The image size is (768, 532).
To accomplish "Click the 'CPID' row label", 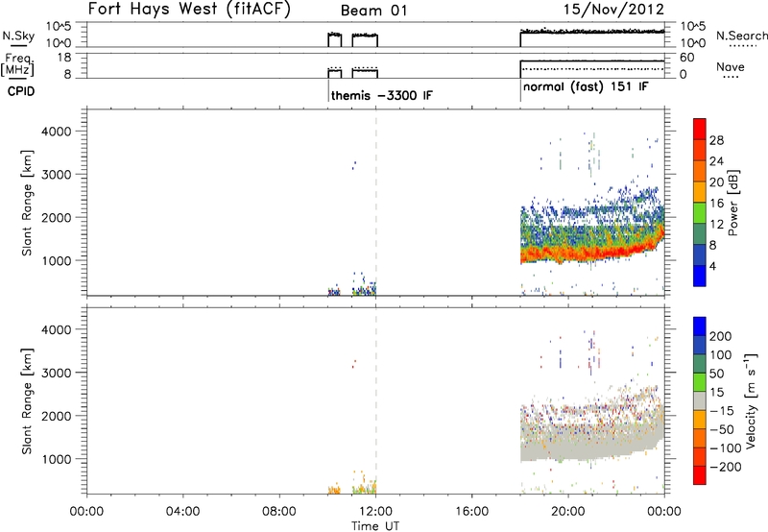I will tap(21, 91).
